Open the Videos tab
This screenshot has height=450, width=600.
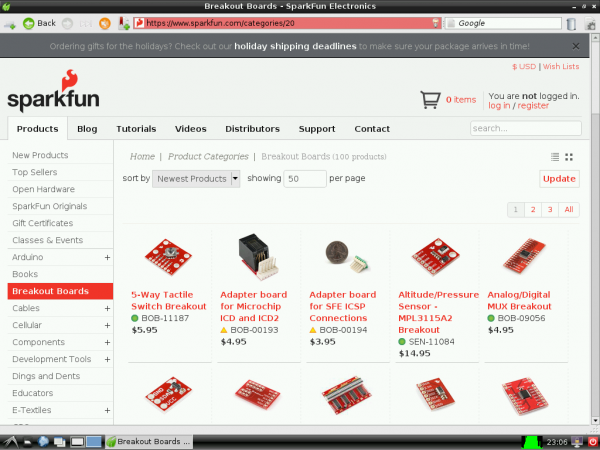tap(191, 129)
